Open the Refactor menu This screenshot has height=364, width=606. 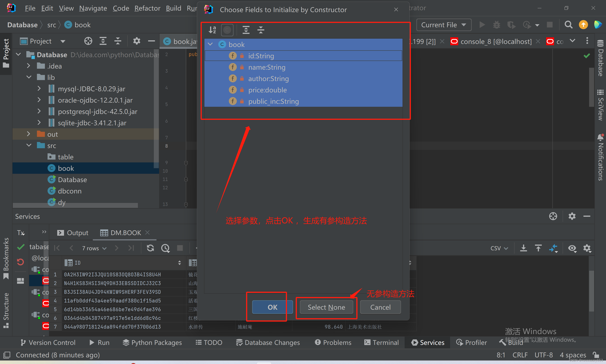coord(147,8)
